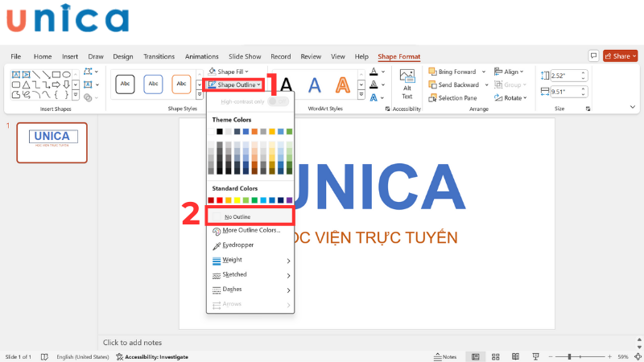Image resolution: width=644 pixels, height=362 pixels.
Task: Select the oval shape in gallery
Action: coord(66,75)
